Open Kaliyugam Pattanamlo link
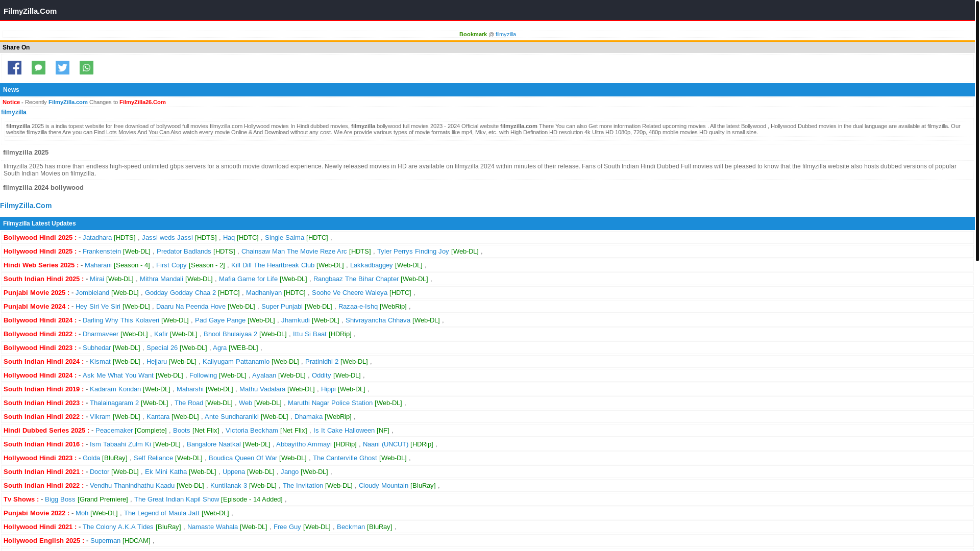Screen dimensions: 980x551 coord(236,362)
